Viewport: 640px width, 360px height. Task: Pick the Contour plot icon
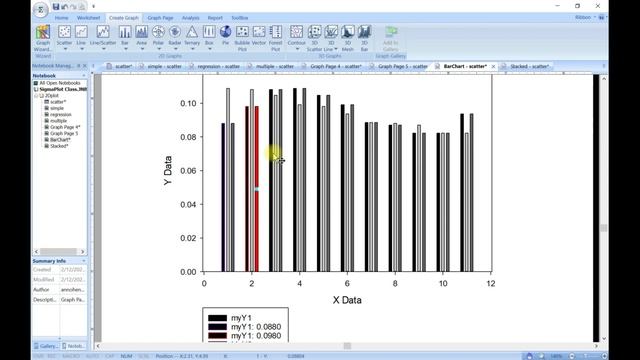click(x=296, y=32)
